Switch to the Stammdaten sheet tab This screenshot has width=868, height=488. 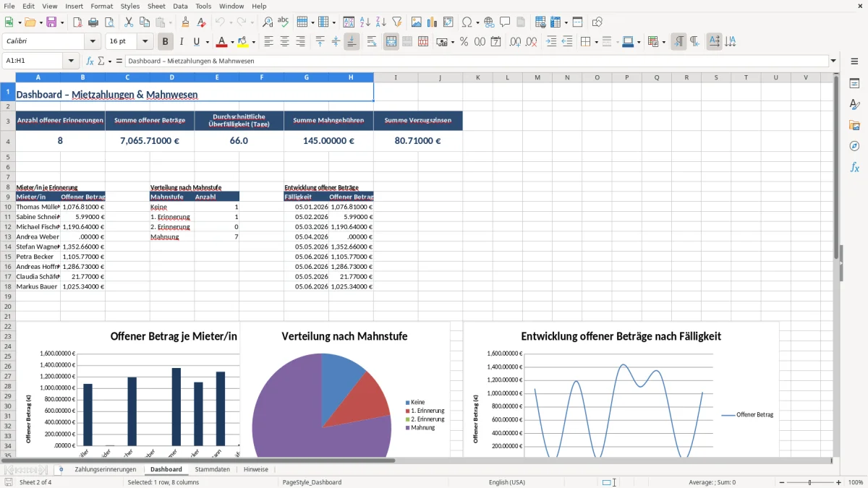(x=213, y=470)
